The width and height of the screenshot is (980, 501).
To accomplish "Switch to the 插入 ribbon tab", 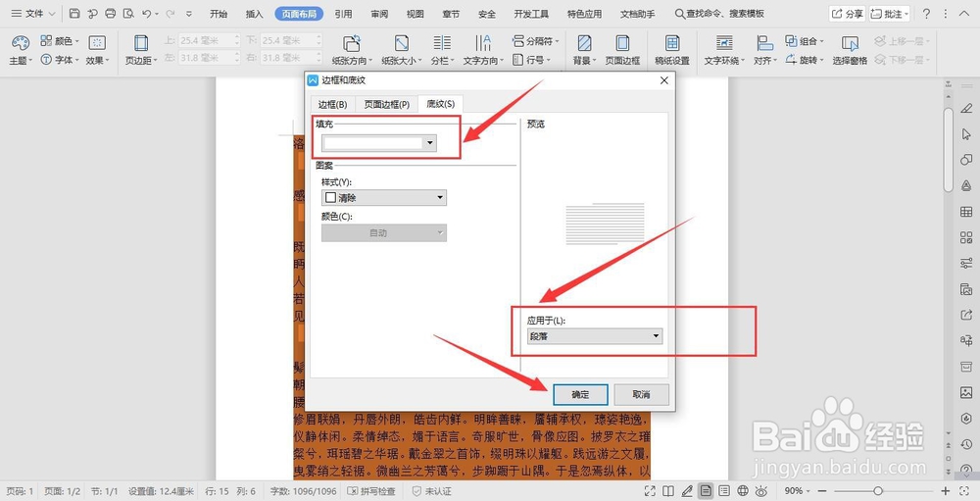I will (255, 13).
